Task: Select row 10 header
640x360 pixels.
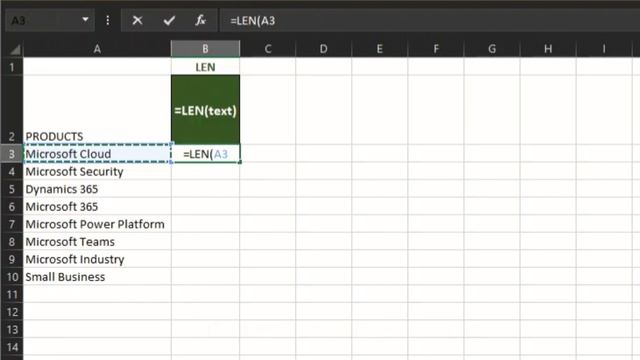Action: pyautogui.click(x=12, y=277)
